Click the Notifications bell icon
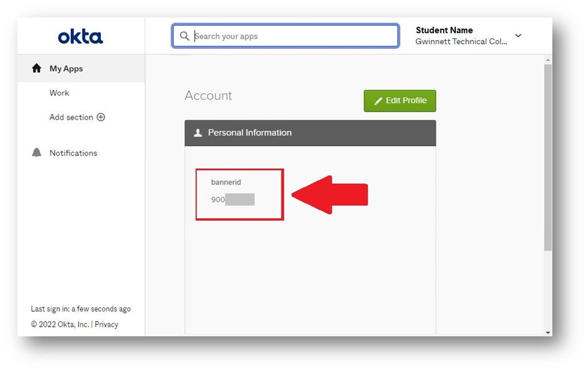This screenshot has width=588, height=372. coord(37,153)
